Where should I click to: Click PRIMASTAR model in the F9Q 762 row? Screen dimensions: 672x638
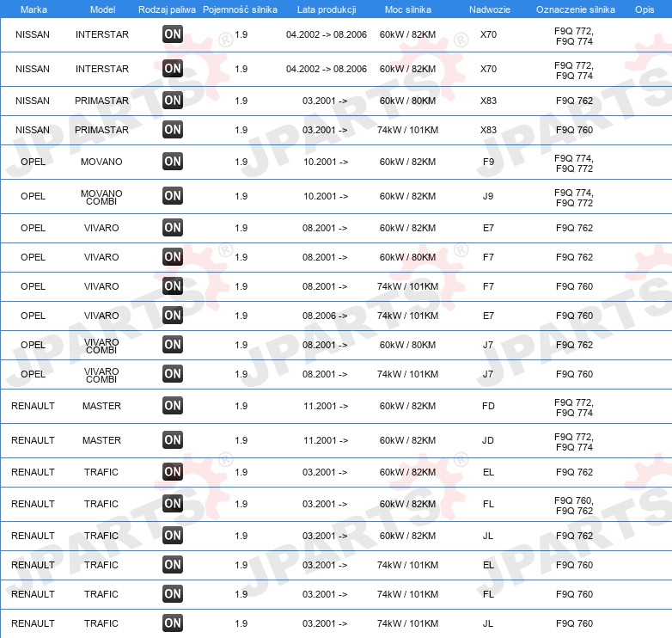(x=101, y=101)
